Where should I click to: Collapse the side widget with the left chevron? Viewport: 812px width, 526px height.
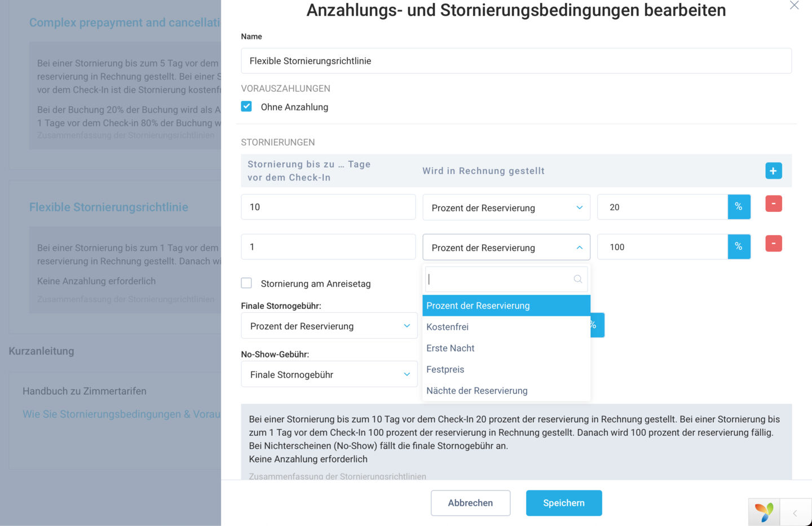pyautogui.click(x=795, y=513)
